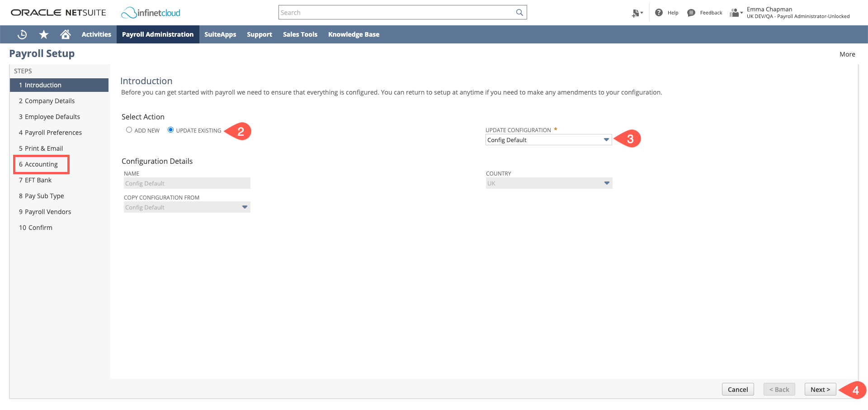Open the favorites star shortcut menu

43,34
